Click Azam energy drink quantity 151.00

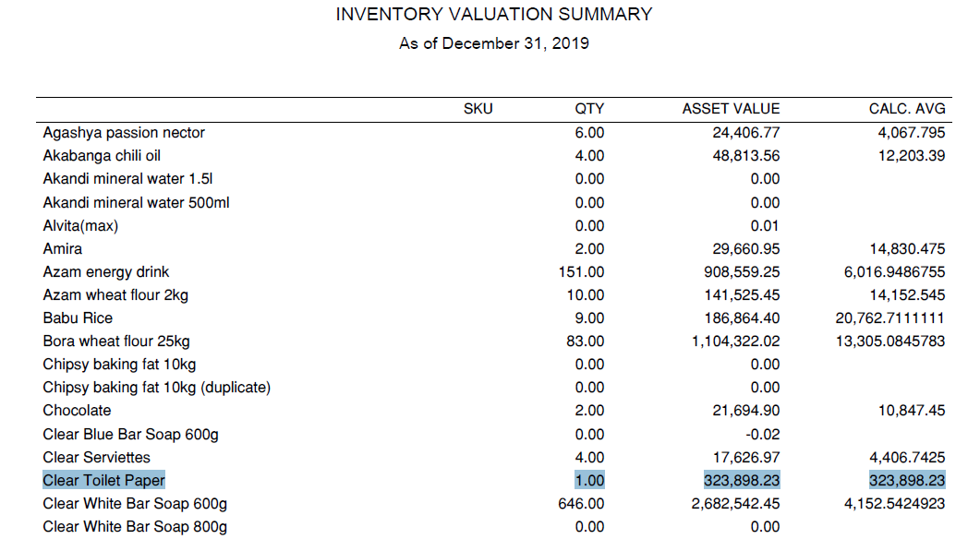(583, 272)
